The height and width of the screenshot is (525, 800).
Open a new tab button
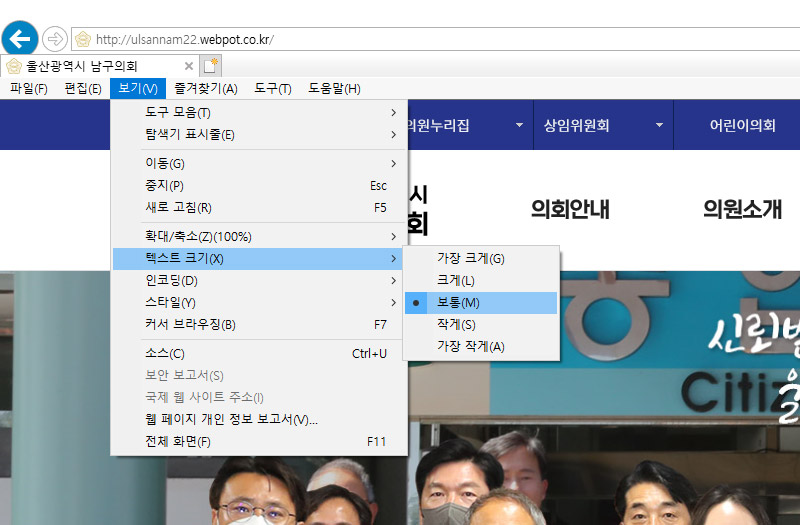(x=211, y=66)
